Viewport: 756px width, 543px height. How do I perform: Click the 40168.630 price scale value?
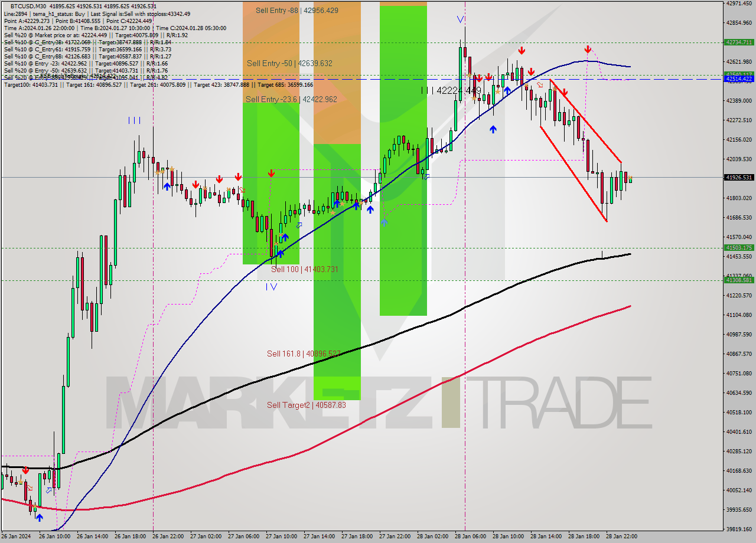tap(739, 471)
